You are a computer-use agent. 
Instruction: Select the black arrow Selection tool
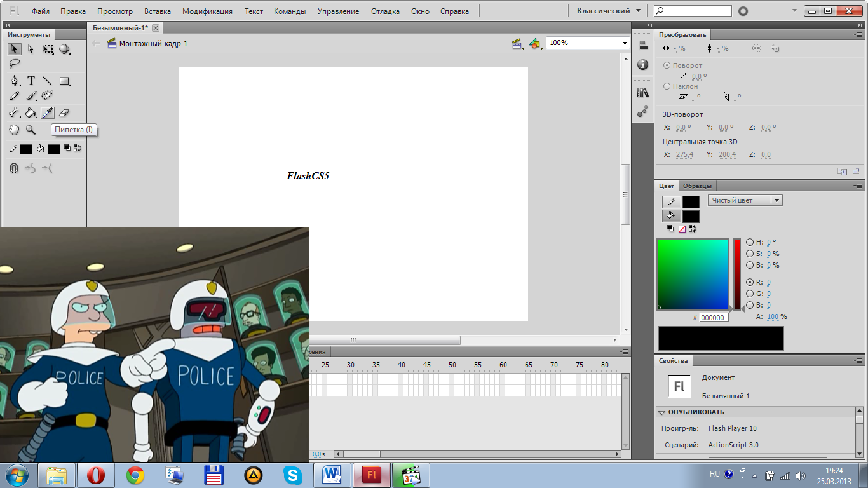click(14, 49)
